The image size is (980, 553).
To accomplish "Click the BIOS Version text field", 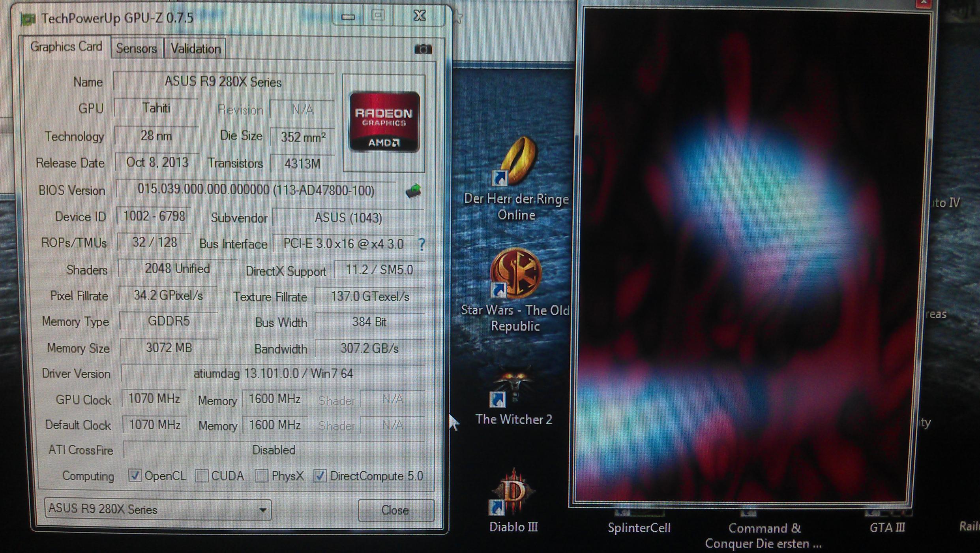I will [256, 190].
